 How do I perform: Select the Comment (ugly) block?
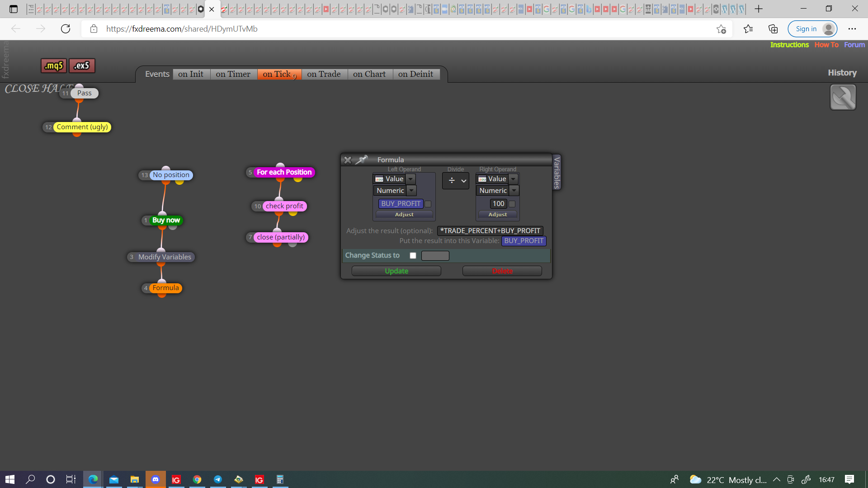82,127
